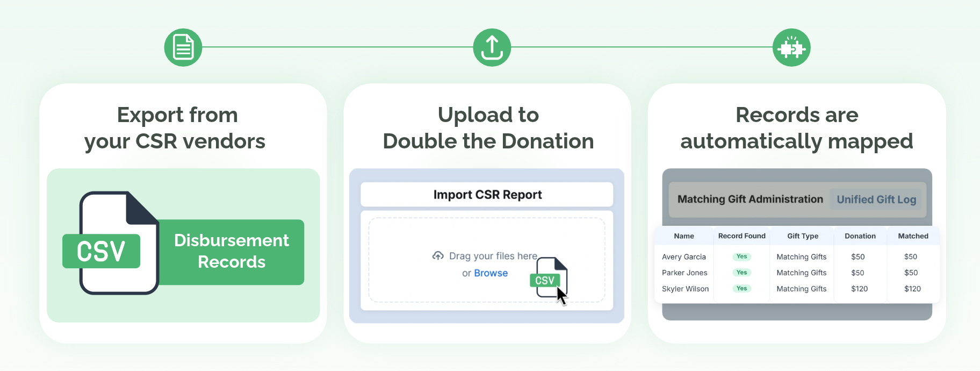Click the Import CSR Report header
This screenshot has width=980, height=371.
tap(487, 195)
